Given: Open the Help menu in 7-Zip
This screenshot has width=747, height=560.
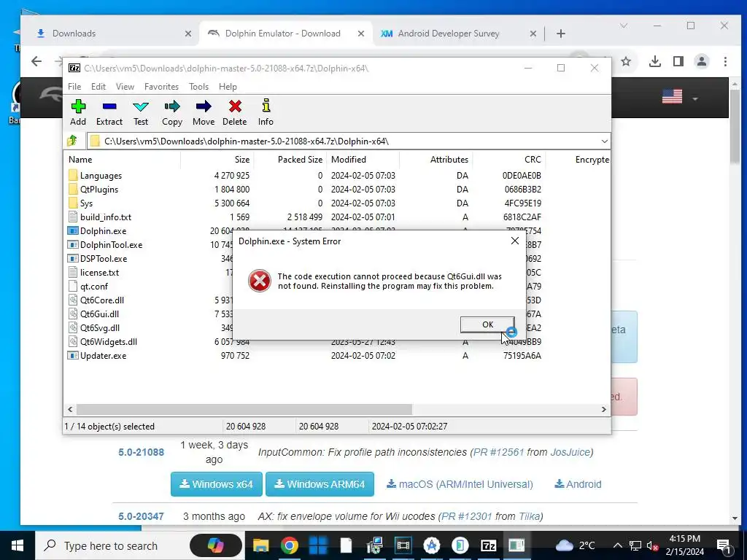Looking at the screenshot, I should tap(228, 87).
